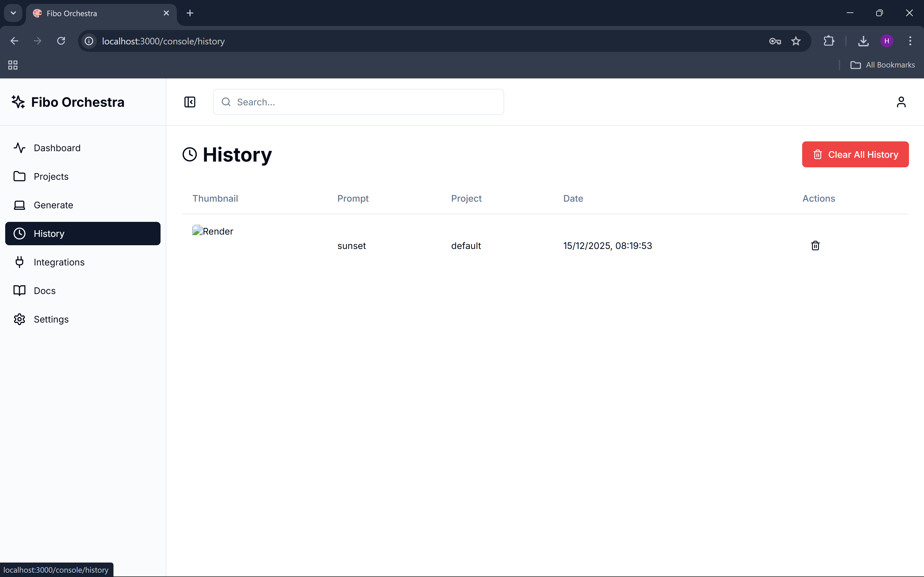The width and height of the screenshot is (924, 577).
Task: Open the user profile icon
Action: pyautogui.click(x=901, y=102)
